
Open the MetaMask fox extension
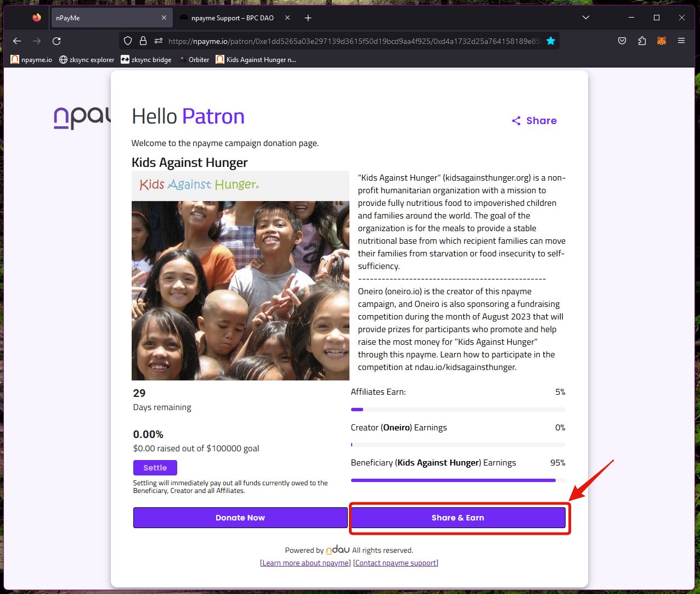pyautogui.click(x=662, y=41)
